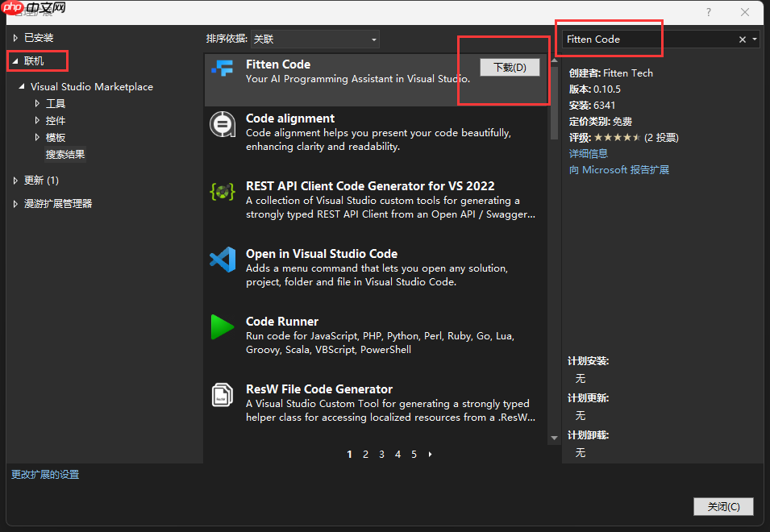Click the help question mark icon

pyautogui.click(x=708, y=12)
